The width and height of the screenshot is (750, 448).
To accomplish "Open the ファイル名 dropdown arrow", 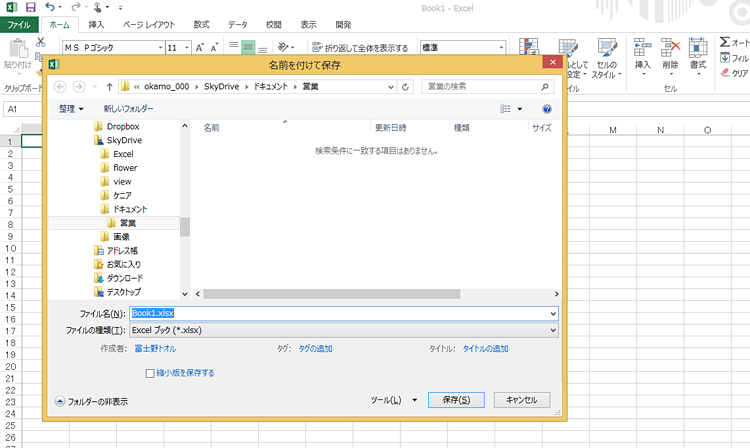I will (x=553, y=314).
